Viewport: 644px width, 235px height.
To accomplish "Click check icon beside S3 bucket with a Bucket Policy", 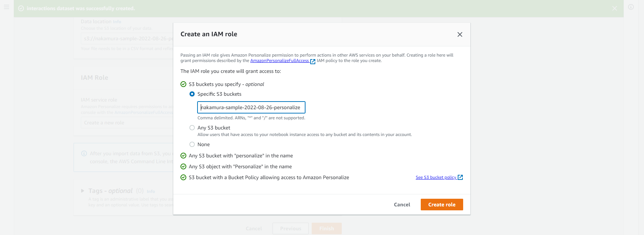I will click(x=183, y=177).
